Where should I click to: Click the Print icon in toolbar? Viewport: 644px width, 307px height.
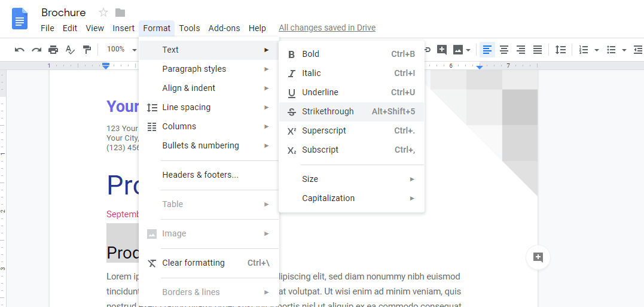pyautogui.click(x=53, y=50)
